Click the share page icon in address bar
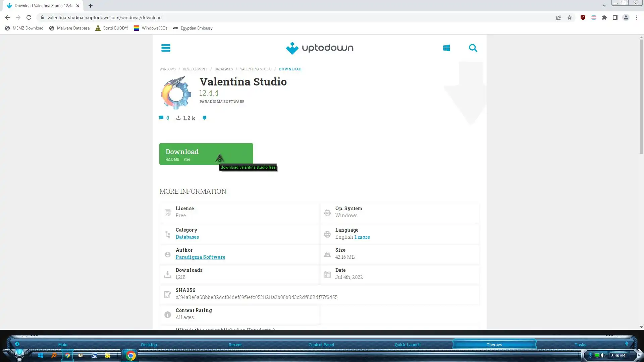This screenshot has width=644, height=362. point(559,17)
